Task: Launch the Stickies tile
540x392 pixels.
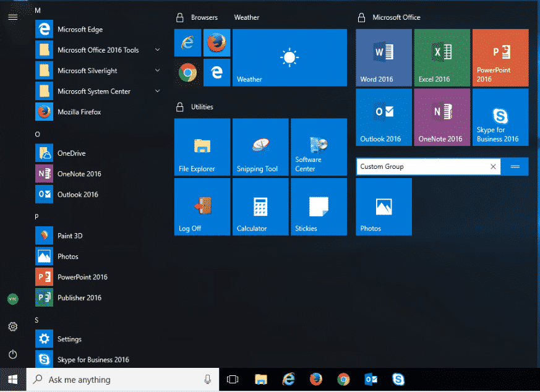Action: 319,207
